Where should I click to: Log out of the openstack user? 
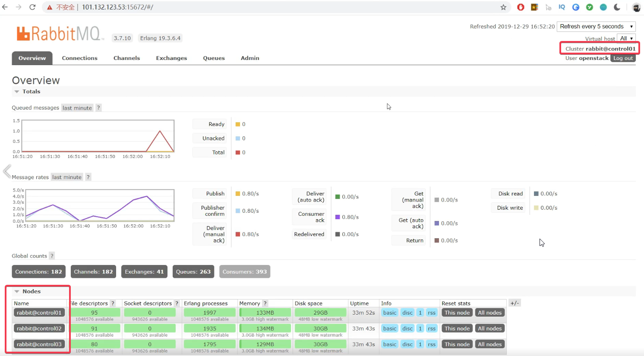(623, 58)
